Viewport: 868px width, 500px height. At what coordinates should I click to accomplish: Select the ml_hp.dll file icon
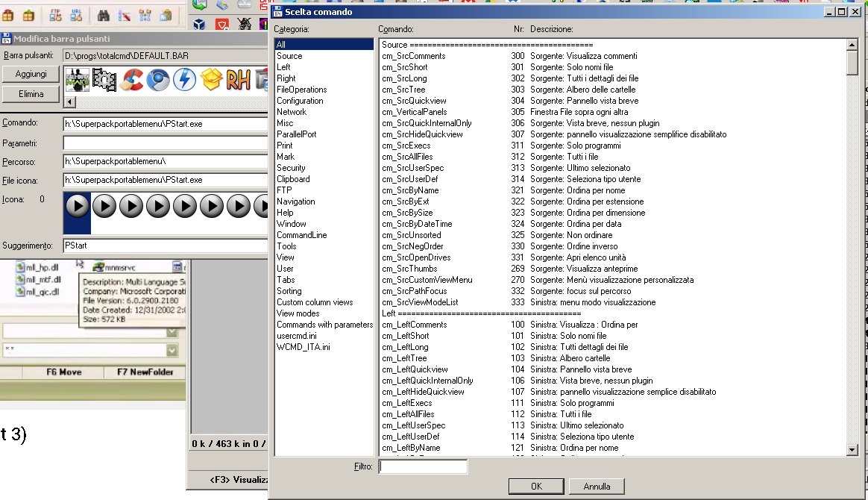[x=20, y=267]
